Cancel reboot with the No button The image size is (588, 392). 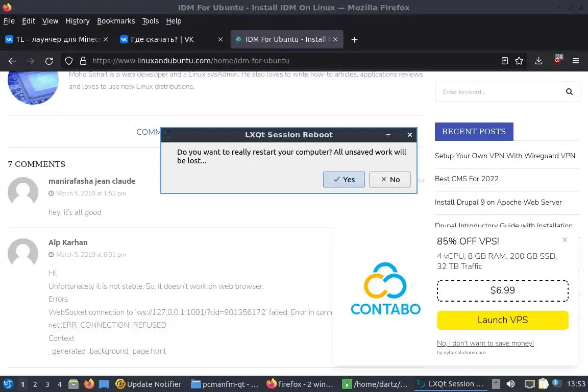(x=389, y=179)
